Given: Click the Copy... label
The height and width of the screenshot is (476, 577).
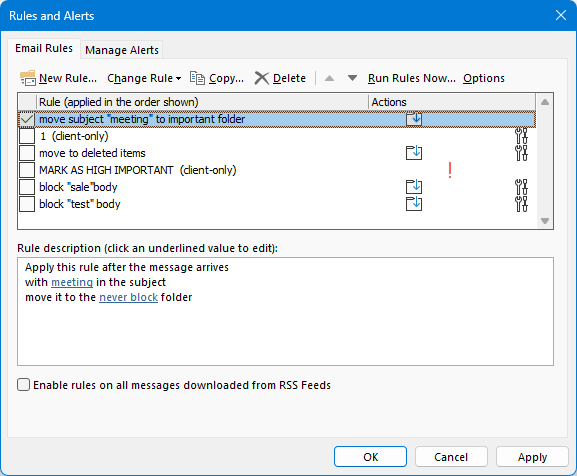Looking at the screenshot, I should coord(226,78).
